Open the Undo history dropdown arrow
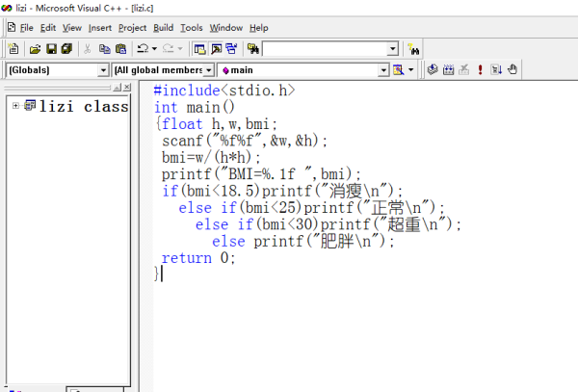 (x=154, y=48)
